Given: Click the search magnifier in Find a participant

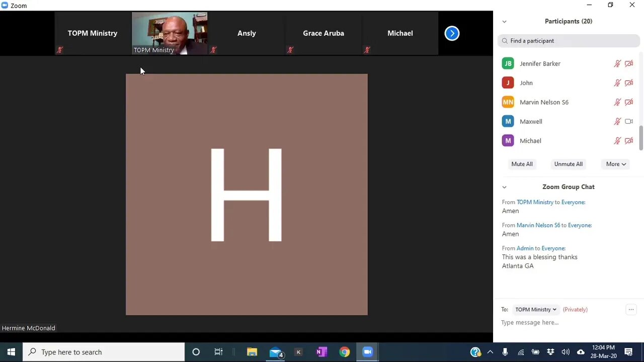Looking at the screenshot, I should click(x=505, y=41).
